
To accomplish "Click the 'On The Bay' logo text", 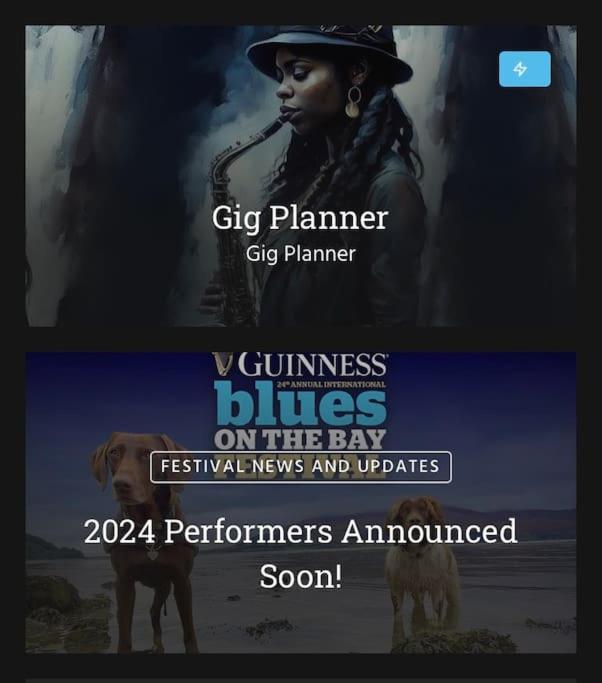I will [x=300, y=440].
